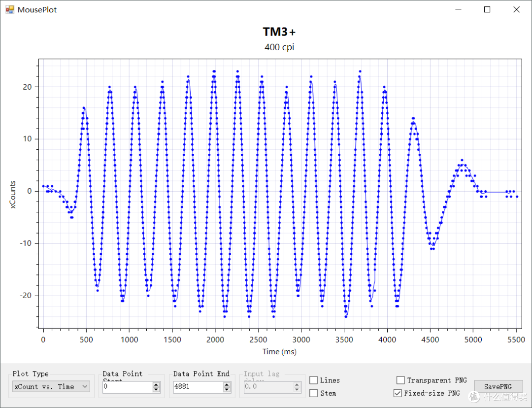This screenshot has height=408, width=532.
Task: Click the 400 cpi subtitle
Action: pyautogui.click(x=279, y=47)
